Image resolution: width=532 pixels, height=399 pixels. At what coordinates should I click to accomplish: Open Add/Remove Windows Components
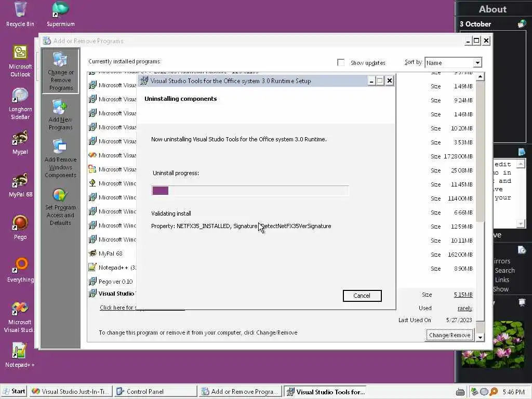click(60, 159)
